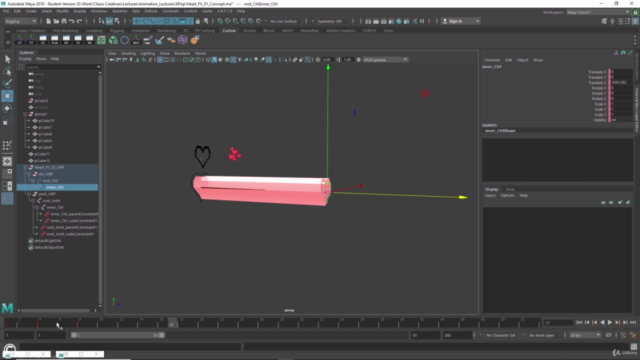This screenshot has height=360, width=640.
Task: Toggle single perspective view layout
Action: pyautogui.click(x=7, y=162)
